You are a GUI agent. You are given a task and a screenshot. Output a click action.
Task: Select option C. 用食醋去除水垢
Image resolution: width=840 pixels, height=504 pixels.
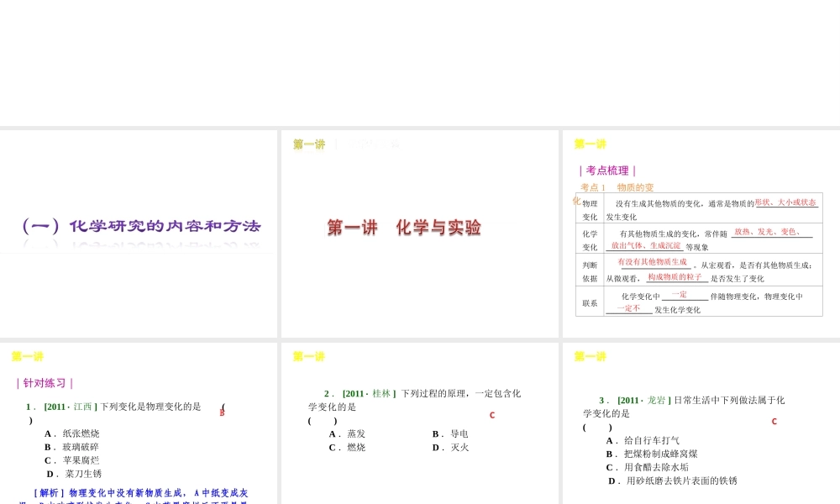pyautogui.click(x=647, y=468)
